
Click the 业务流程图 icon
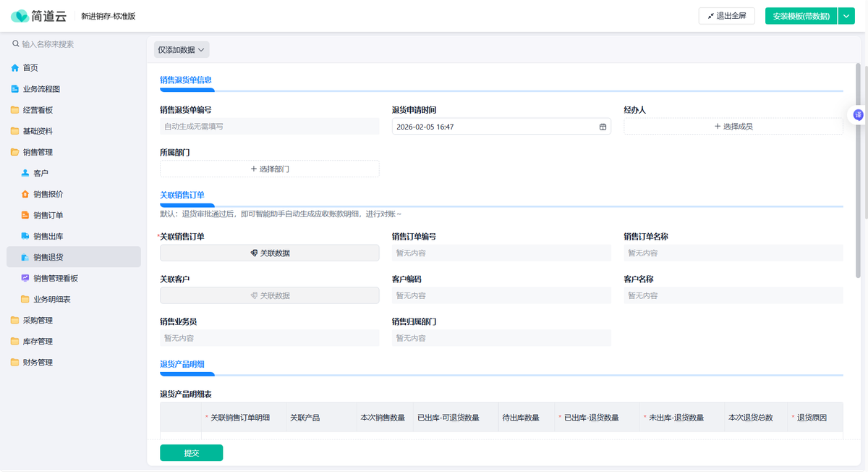click(15, 89)
